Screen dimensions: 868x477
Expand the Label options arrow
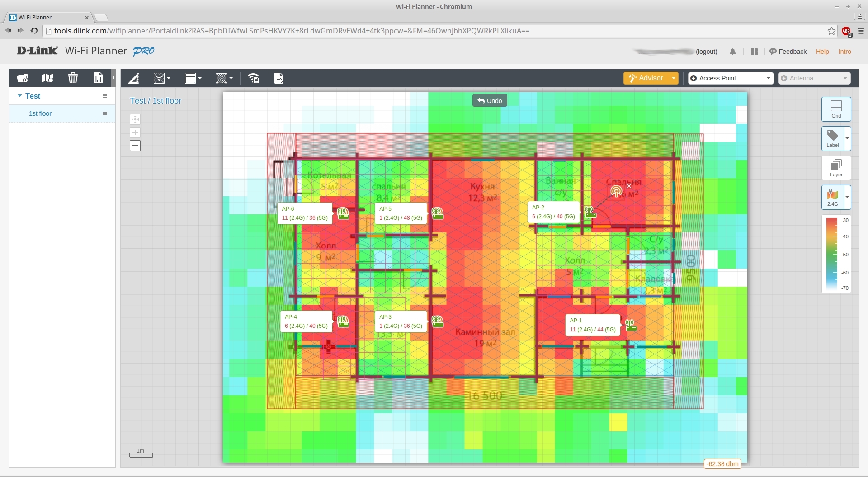(x=847, y=138)
